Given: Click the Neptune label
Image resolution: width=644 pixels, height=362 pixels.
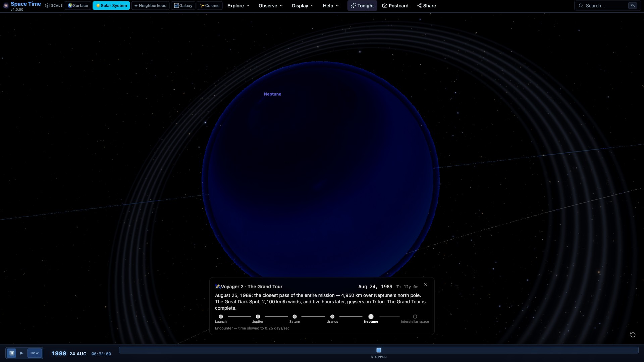Looking at the screenshot, I should (x=272, y=94).
